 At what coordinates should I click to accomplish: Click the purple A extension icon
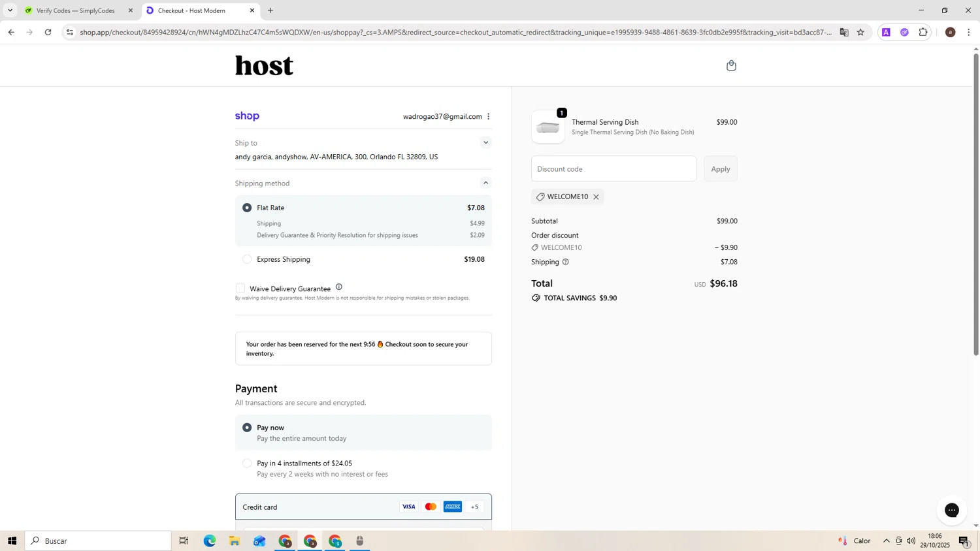pyautogui.click(x=886, y=32)
